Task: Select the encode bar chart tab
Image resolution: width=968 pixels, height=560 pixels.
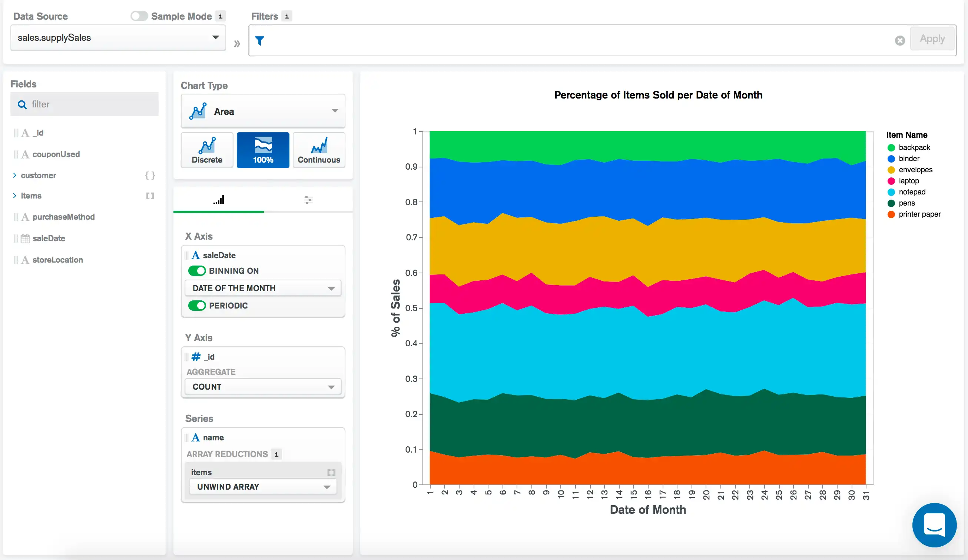Action: tap(219, 200)
